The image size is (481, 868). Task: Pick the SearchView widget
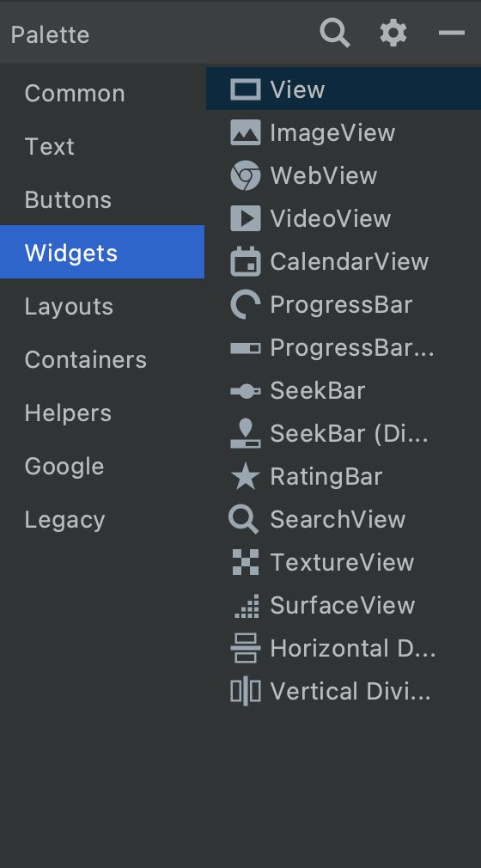tap(344, 519)
